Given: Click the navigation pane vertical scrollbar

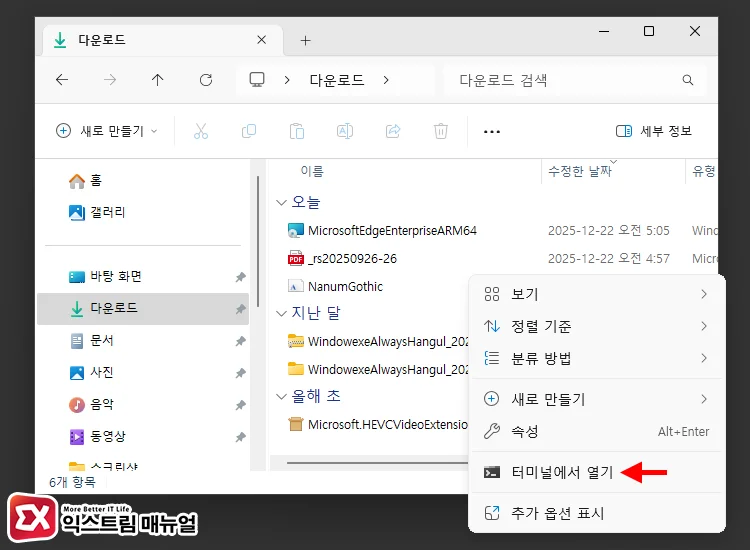Looking at the screenshot, I should 258,242.
